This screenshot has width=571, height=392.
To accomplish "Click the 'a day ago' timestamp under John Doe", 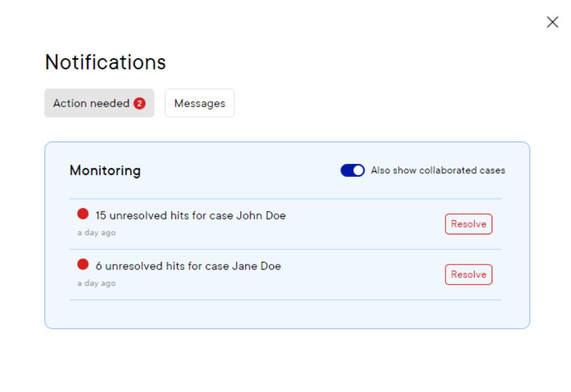I will [x=96, y=232].
